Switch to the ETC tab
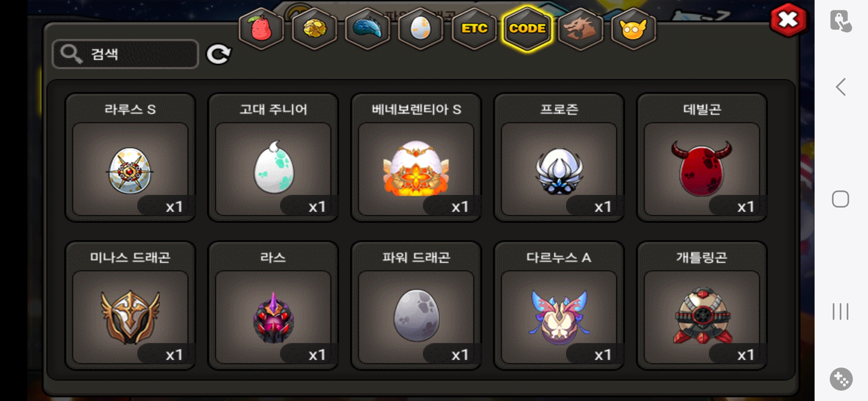Viewport: 868px width, 401px height. tap(474, 29)
